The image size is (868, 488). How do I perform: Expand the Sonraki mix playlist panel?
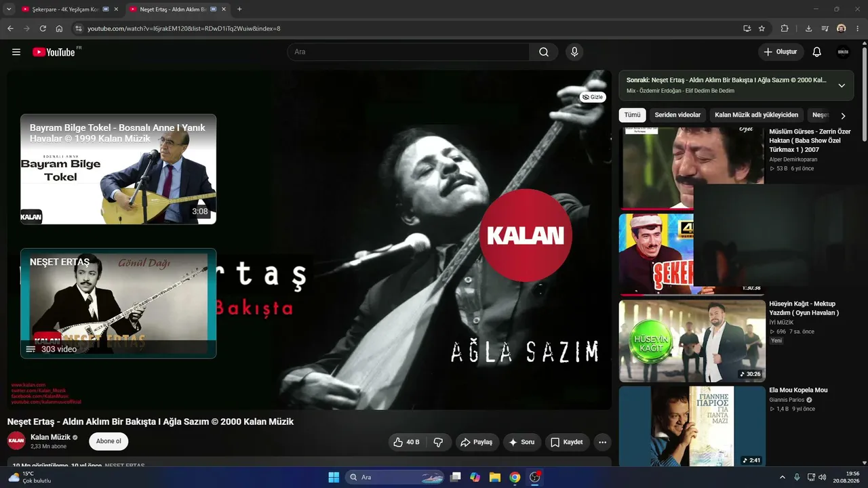tap(842, 85)
